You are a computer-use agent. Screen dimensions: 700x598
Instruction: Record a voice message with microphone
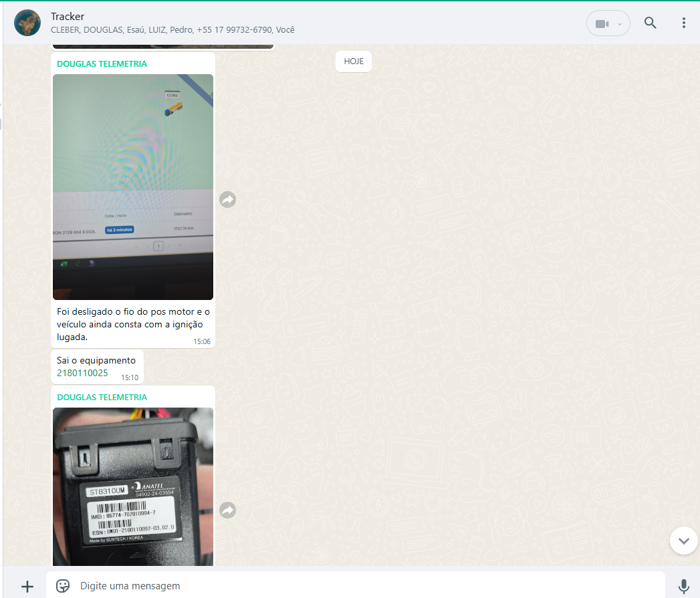pyautogui.click(x=683, y=587)
